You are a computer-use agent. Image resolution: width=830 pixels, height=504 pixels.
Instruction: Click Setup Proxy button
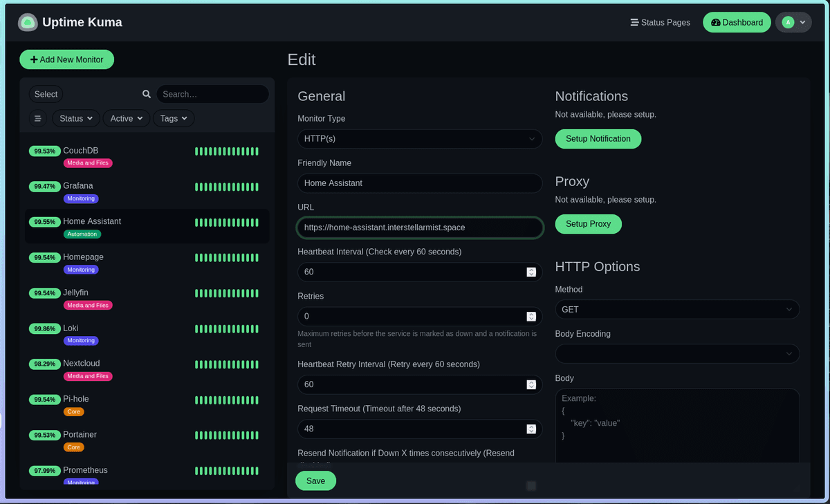click(589, 224)
